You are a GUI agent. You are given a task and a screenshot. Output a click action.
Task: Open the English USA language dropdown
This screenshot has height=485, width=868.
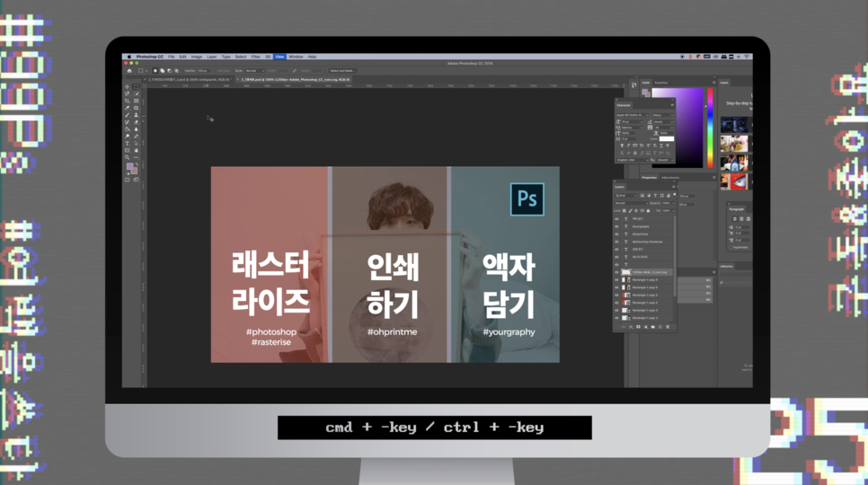pos(633,160)
